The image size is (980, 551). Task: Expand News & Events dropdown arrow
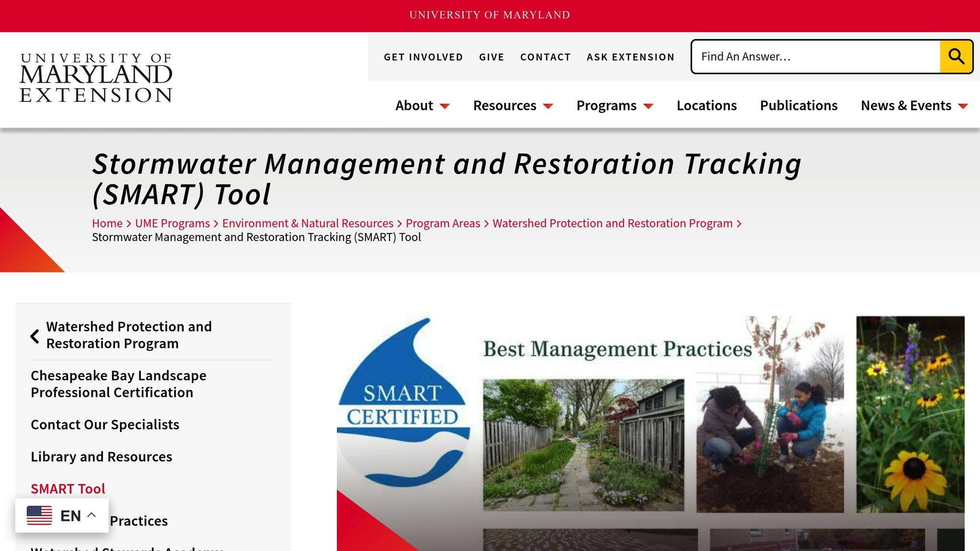(x=963, y=106)
